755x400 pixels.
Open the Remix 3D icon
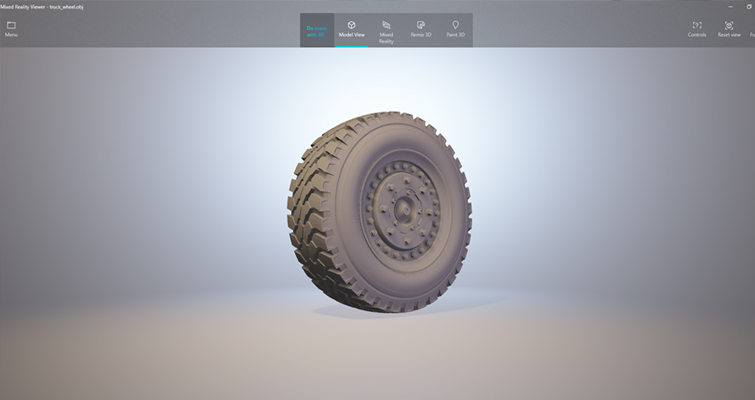pyautogui.click(x=421, y=24)
